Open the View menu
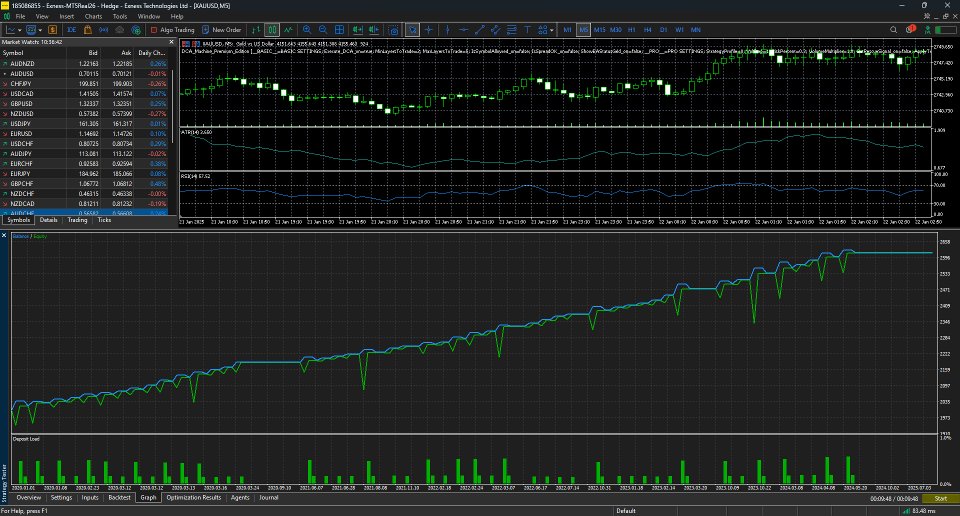 point(42,17)
